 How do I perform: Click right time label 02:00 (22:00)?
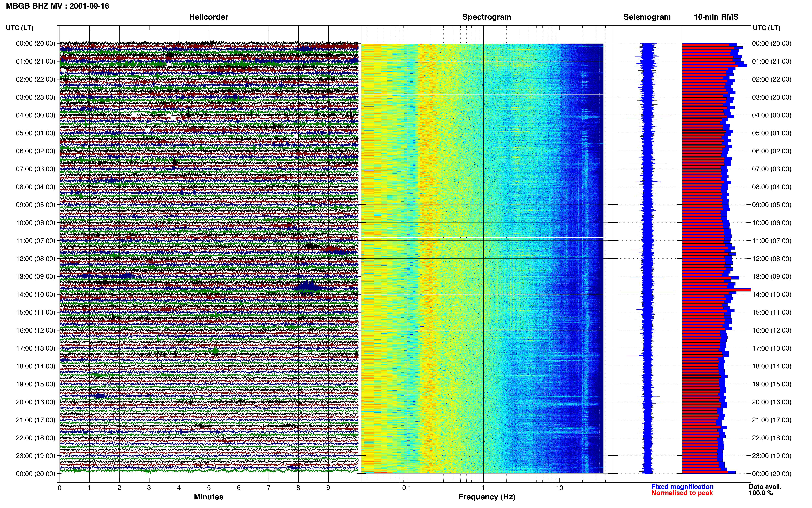(x=772, y=80)
